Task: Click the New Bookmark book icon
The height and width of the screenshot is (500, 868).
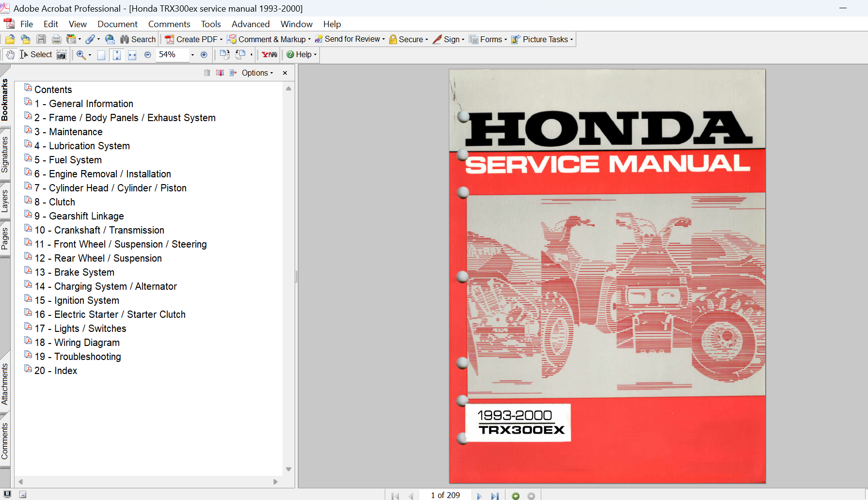Action: tap(220, 73)
